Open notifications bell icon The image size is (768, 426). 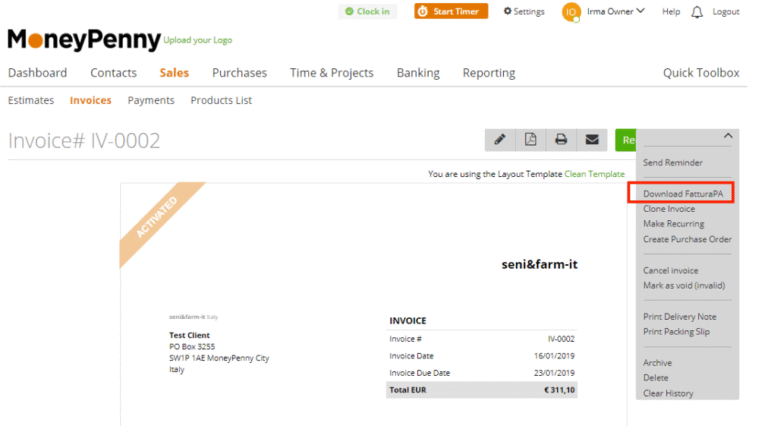697,12
